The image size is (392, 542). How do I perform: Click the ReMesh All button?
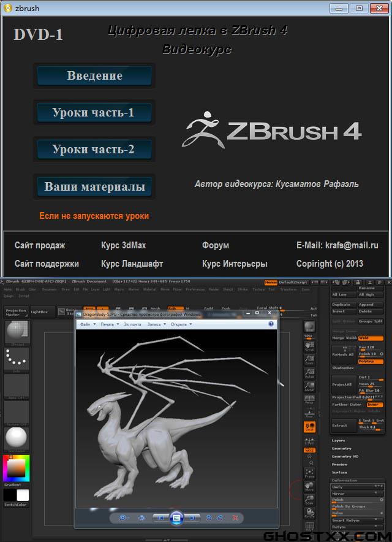tap(344, 354)
